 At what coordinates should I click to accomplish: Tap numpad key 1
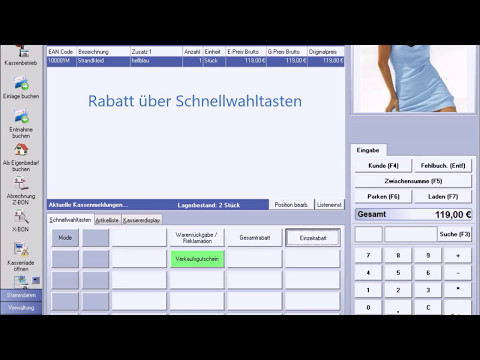[x=368, y=290]
